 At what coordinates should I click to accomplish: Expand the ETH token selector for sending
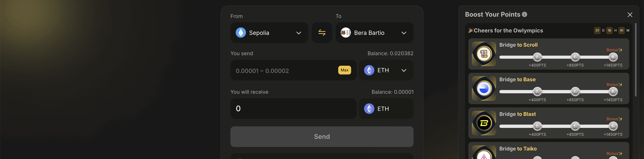pyautogui.click(x=386, y=70)
